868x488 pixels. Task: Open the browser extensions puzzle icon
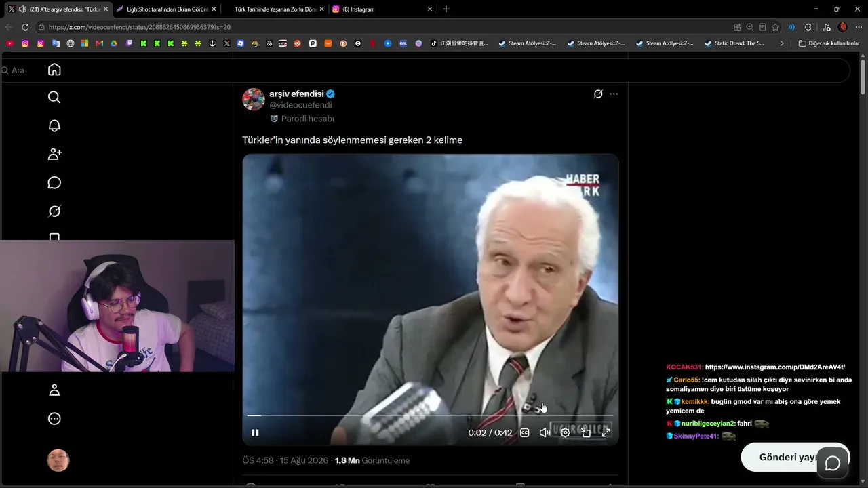808,27
